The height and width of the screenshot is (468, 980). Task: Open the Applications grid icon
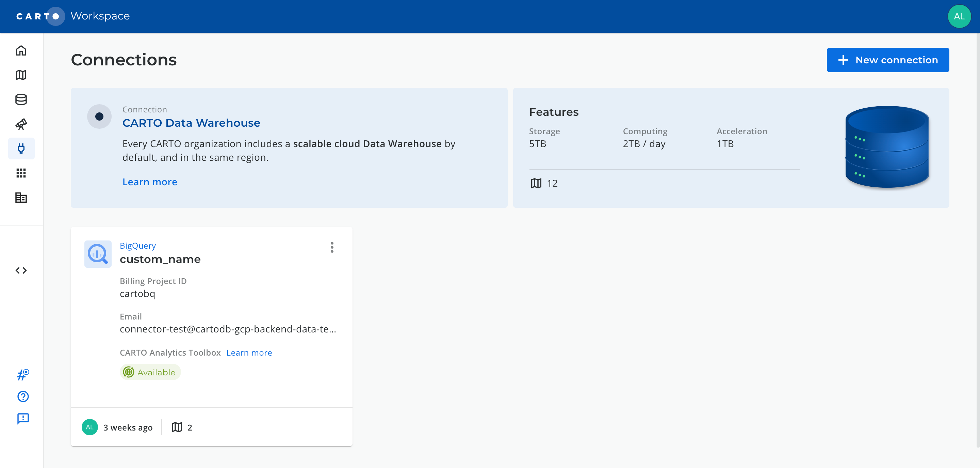21,173
